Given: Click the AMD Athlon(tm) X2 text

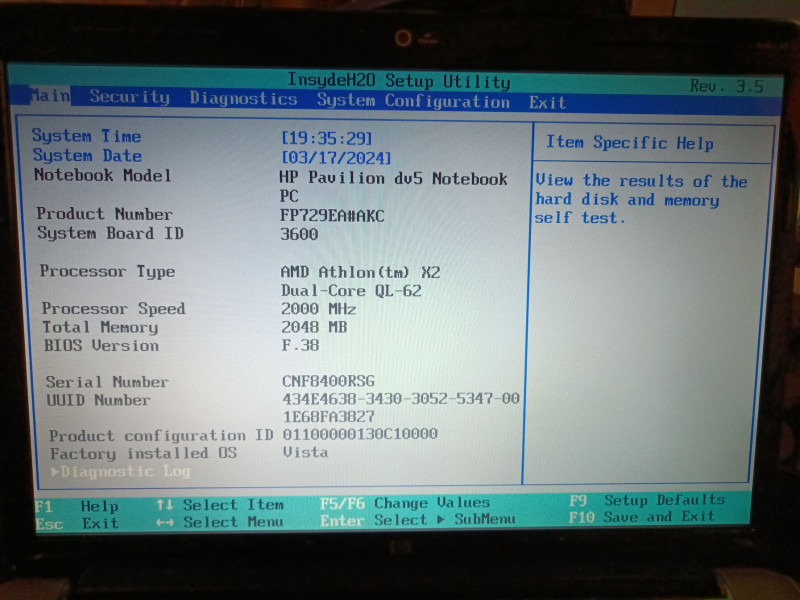Looking at the screenshot, I should point(361,272).
